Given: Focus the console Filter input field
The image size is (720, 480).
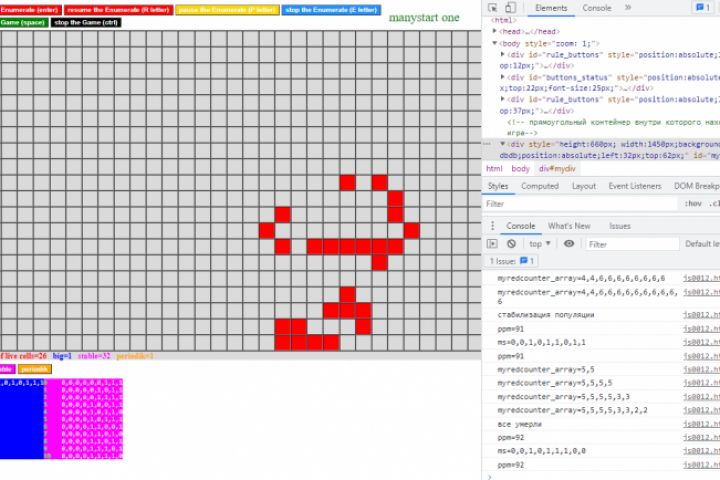Looking at the screenshot, I should coord(632,244).
